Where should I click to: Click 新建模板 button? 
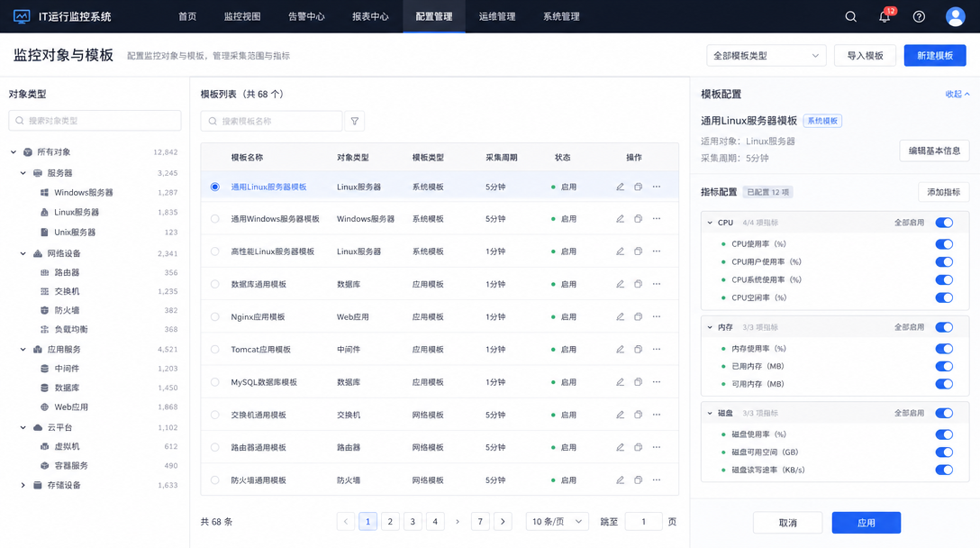(935, 56)
